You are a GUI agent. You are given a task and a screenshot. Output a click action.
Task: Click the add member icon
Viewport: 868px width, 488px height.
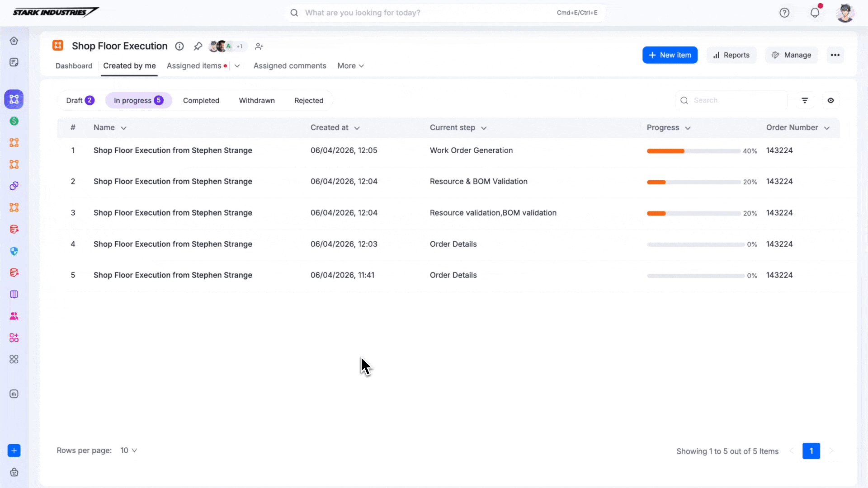[259, 46]
